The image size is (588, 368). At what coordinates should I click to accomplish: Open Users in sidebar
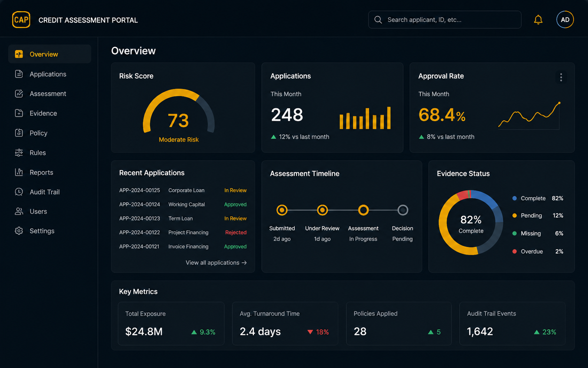tap(50, 211)
